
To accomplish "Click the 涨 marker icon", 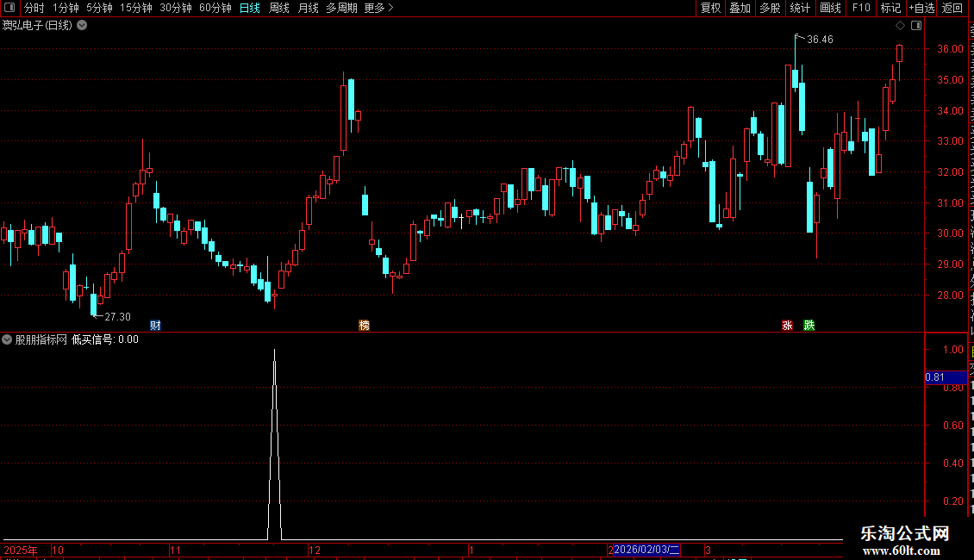I will (787, 326).
